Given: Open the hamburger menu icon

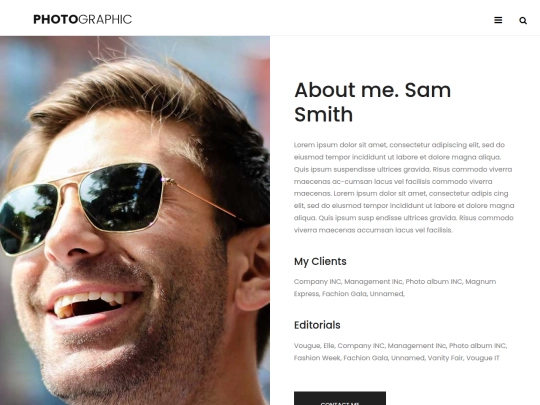Looking at the screenshot, I should point(498,20).
